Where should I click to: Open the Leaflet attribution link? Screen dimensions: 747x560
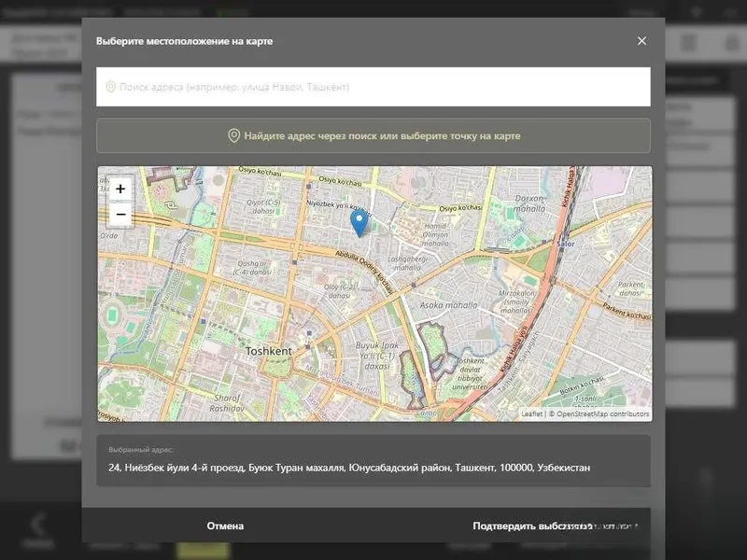531,413
